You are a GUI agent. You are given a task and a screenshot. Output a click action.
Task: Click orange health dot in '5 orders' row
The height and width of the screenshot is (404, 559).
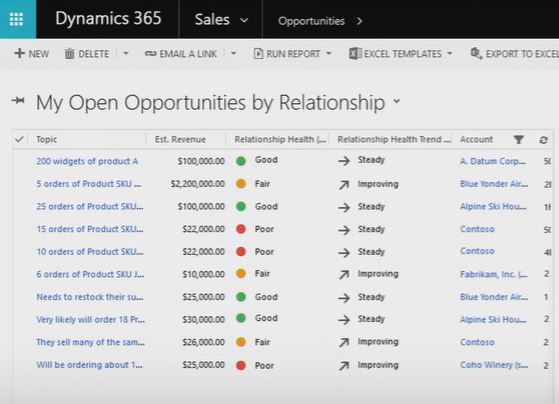click(241, 184)
